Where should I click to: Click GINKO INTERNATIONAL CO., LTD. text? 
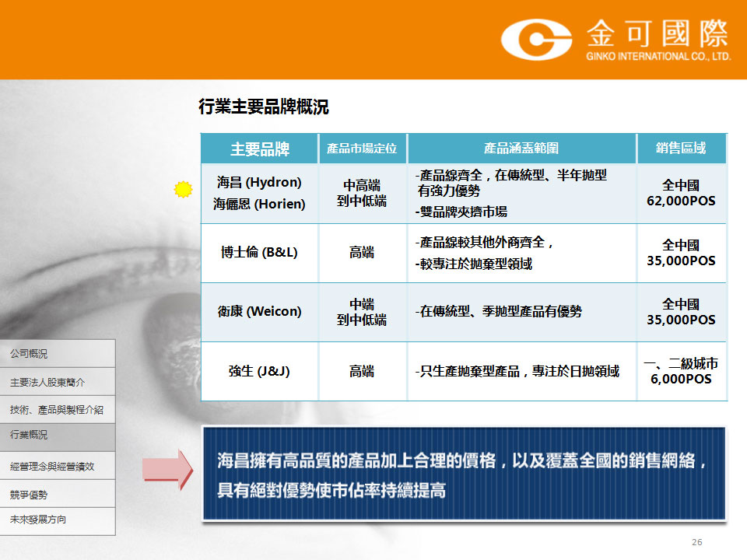click(658, 57)
